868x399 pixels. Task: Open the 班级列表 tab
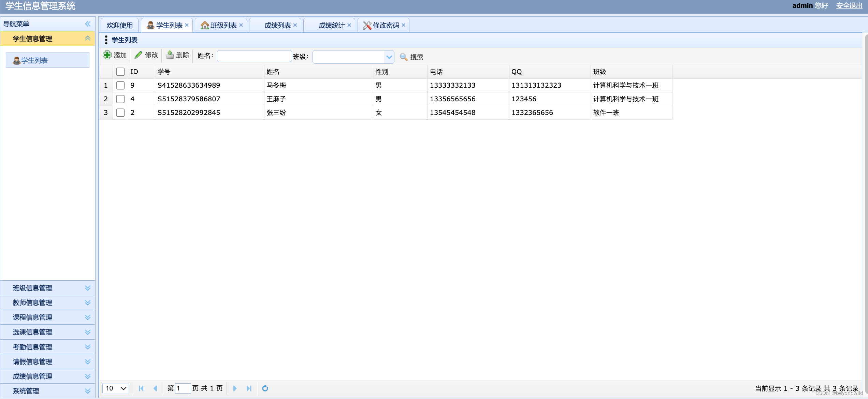coord(221,25)
